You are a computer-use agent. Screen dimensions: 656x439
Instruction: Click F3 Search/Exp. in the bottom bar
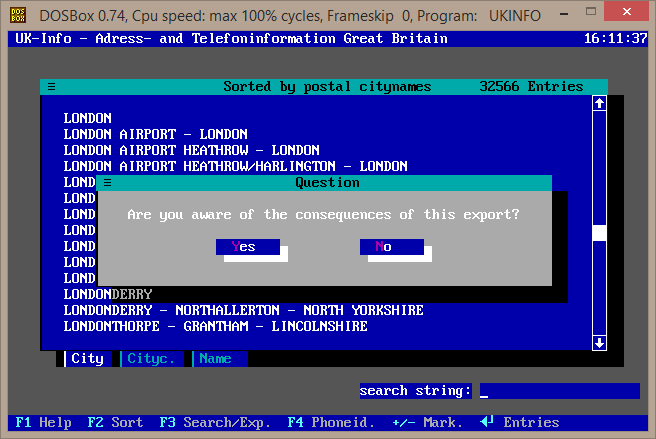(x=215, y=423)
